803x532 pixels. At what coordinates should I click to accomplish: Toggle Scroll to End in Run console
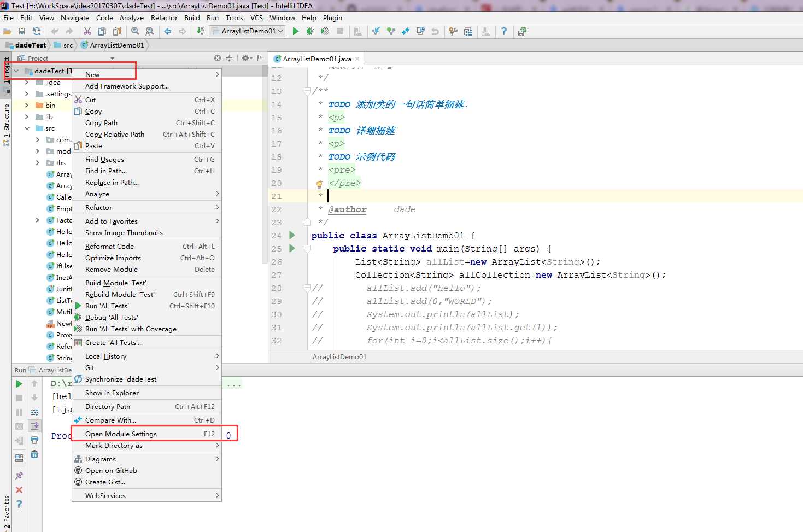[x=34, y=426]
